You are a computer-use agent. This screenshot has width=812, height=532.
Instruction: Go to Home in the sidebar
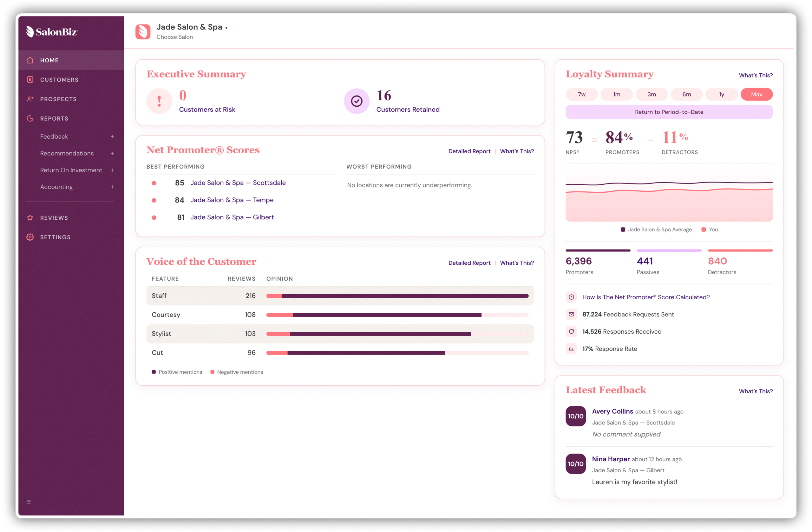[x=71, y=60]
